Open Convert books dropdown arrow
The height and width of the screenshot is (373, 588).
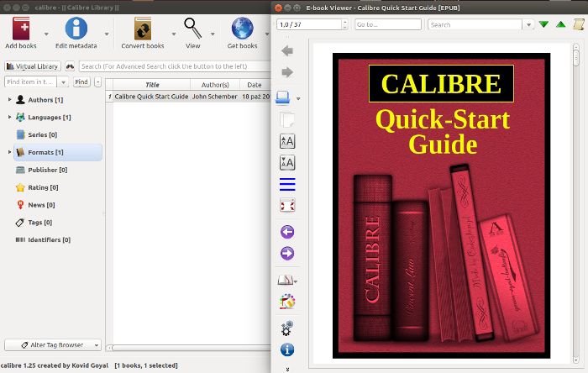[174, 34]
